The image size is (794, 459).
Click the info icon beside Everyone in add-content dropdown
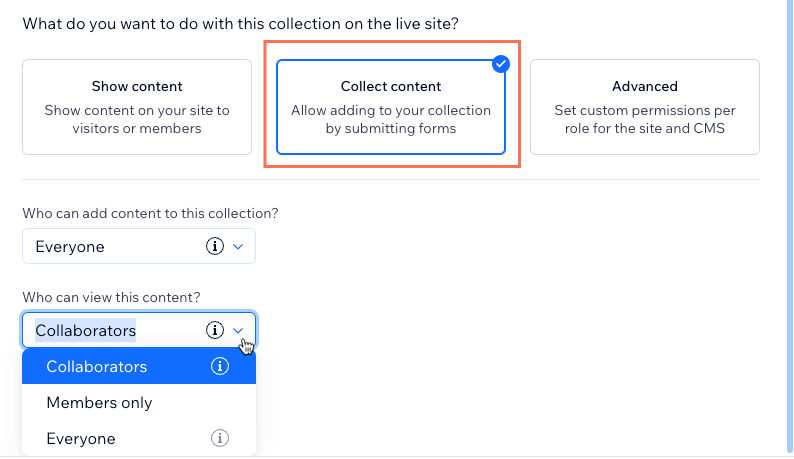click(x=215, y=246)
